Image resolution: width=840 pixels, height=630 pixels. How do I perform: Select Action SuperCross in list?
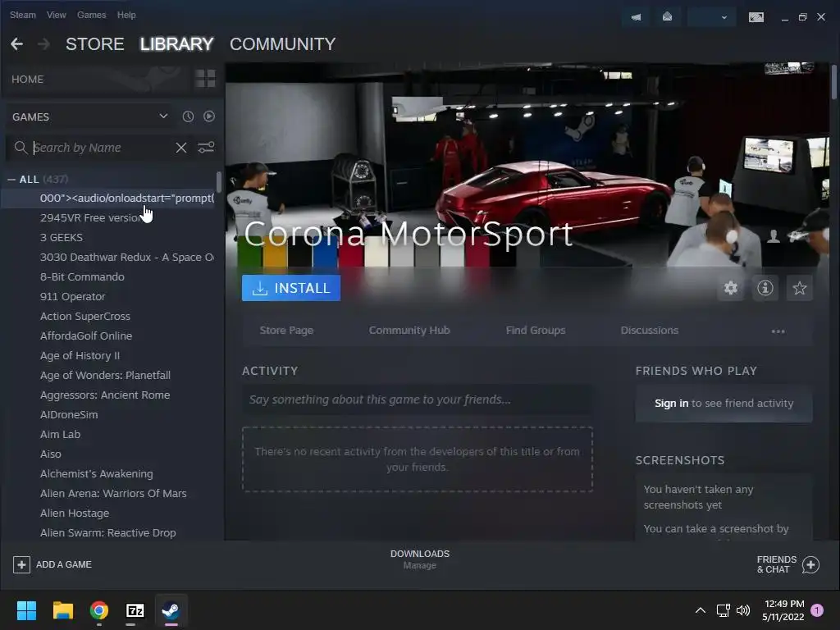[84, 316]
